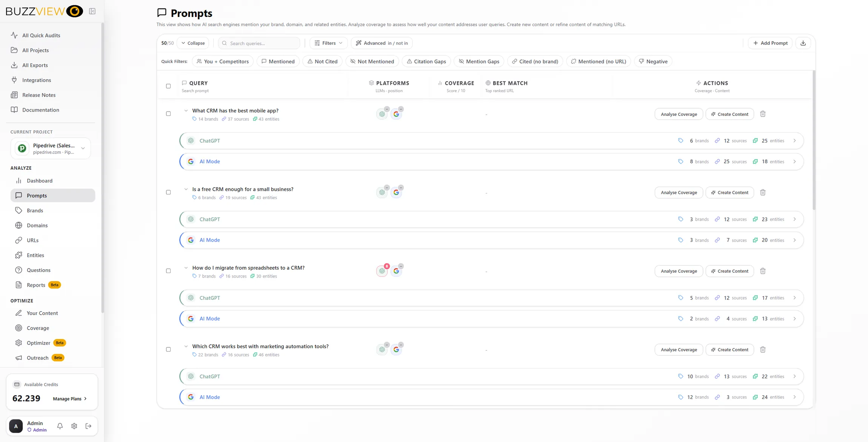Image resolution: width=868 pixels, height=442 pixels.
Task: Select the spreadsheets migration prompt checkbox
Action: pyautogui.click(x=168, y=271)
